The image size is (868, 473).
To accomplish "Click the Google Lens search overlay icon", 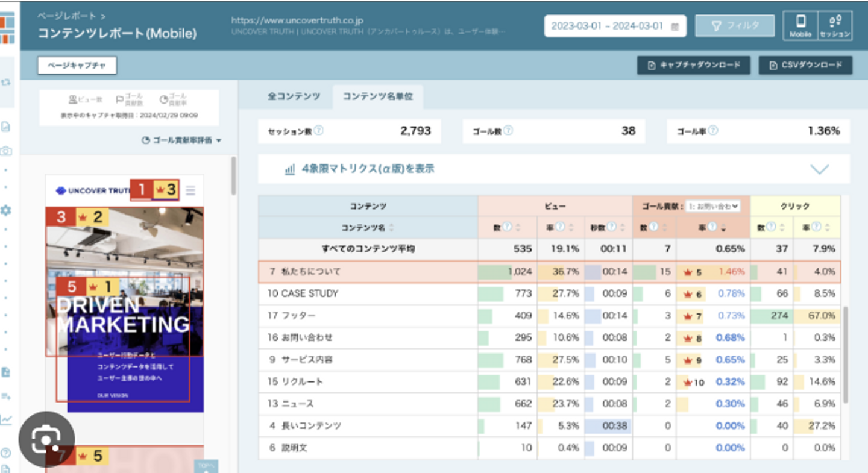I will (x=46, y=440).
